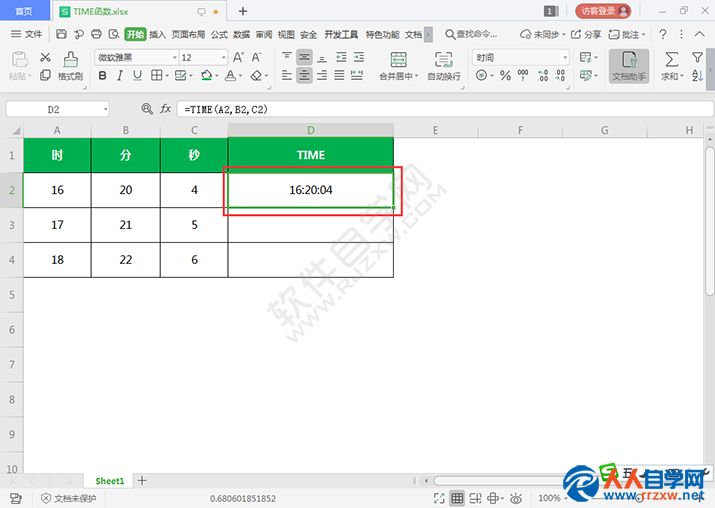The width and height of the screenshot is (715, 508).
Task: Toggle Underline formatting
Action: 137,76
